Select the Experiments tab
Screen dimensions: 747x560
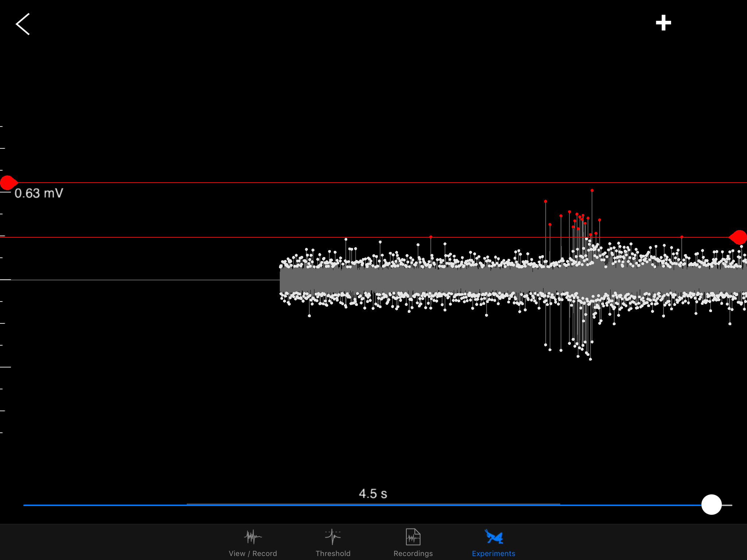point(494,543)
